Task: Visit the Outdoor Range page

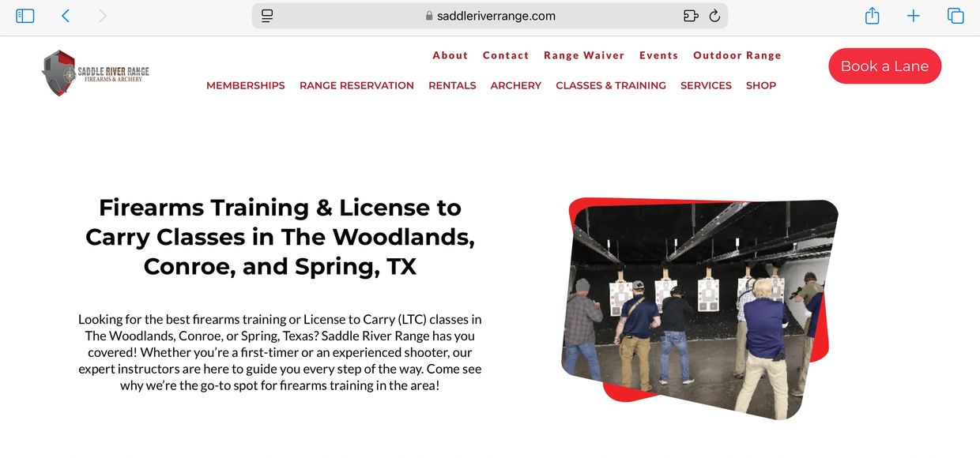Action: (737, 55)
